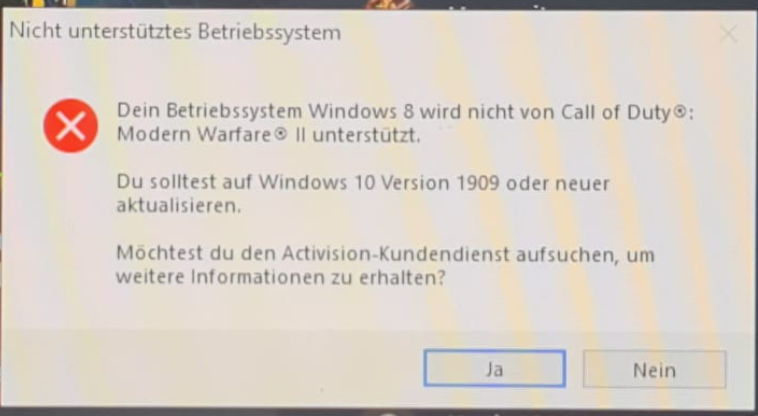This screenshot has width=758, height=416.
Task: Confirm with the Ja button
Action: [x=495, y=369]
